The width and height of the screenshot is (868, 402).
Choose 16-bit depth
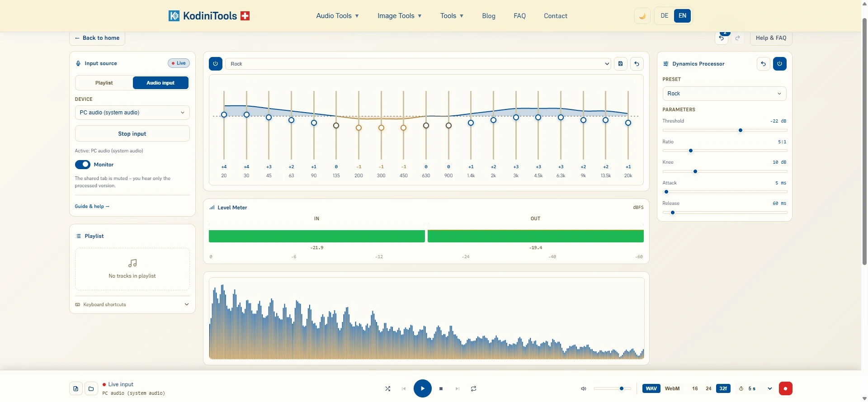695,388
